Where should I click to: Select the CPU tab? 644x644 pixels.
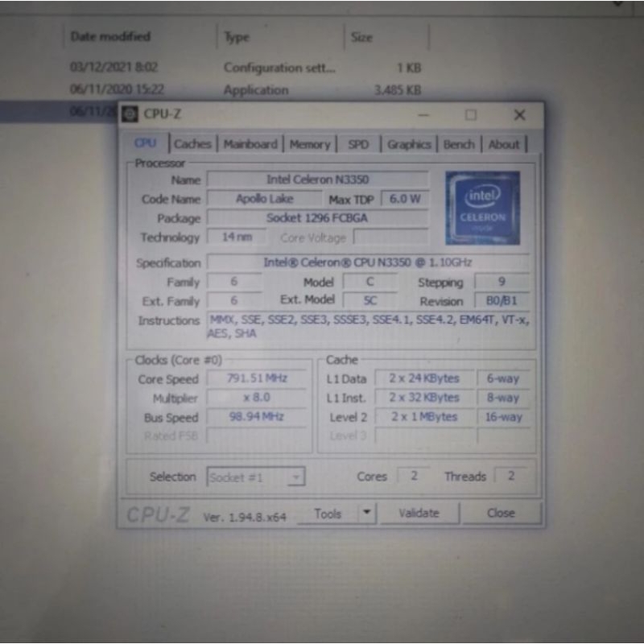[x=145, y=143]
